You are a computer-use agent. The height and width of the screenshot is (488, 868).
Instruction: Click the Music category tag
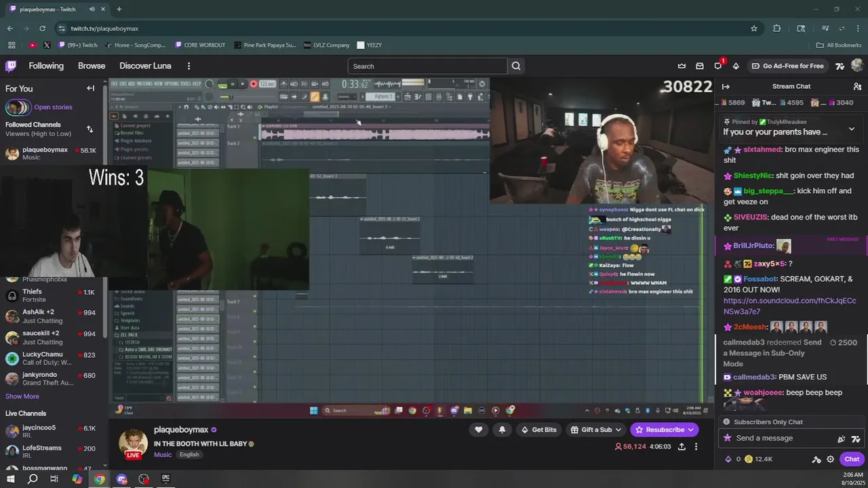point(163,455)
